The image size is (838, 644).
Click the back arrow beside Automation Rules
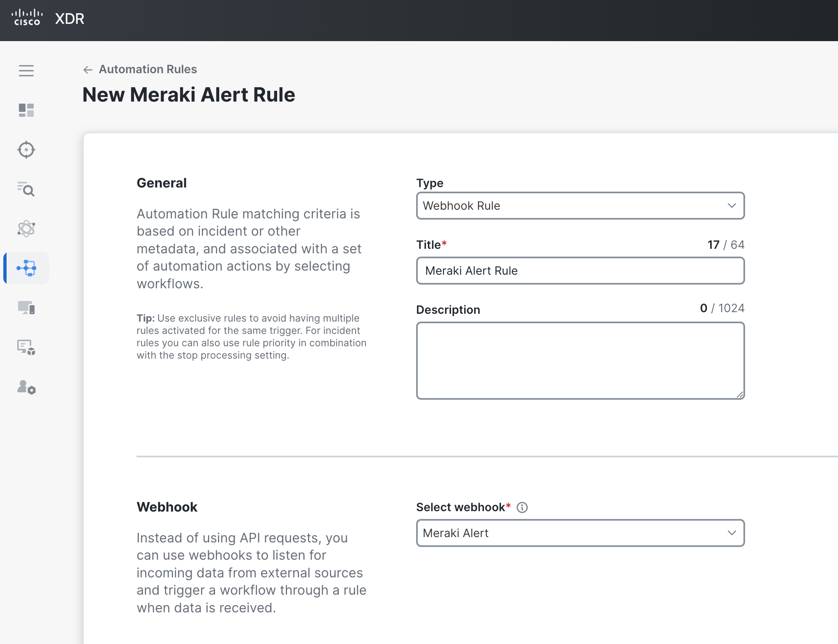[88, 70]
